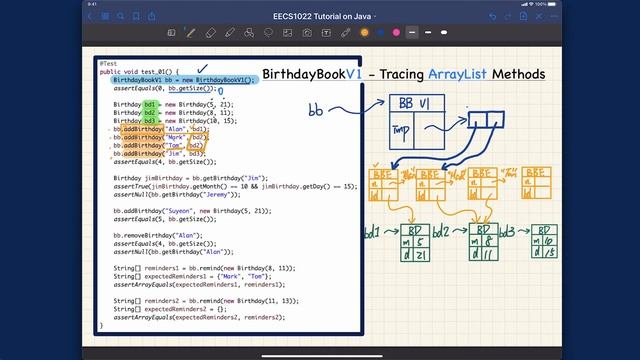Image resolution: width=640 pixels, height=360 pixels.
Task: Select the Text box tool
Action: pyautogui.click(x=326, y=33)
